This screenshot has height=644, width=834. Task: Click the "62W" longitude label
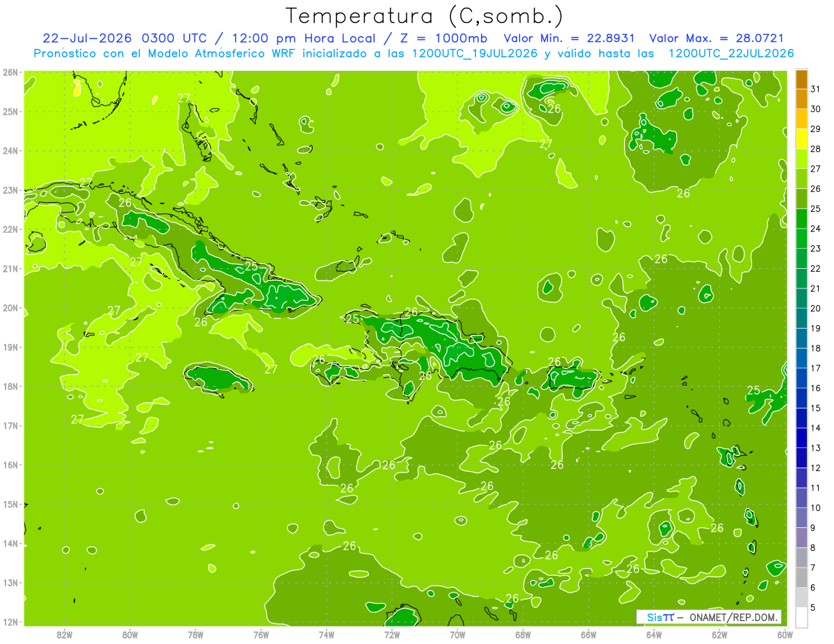[719, 634]
